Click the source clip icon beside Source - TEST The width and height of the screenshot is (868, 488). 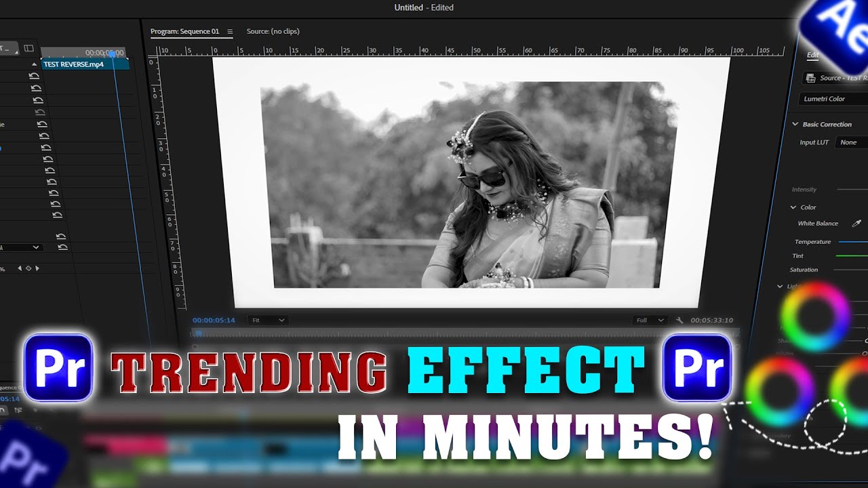811,78
